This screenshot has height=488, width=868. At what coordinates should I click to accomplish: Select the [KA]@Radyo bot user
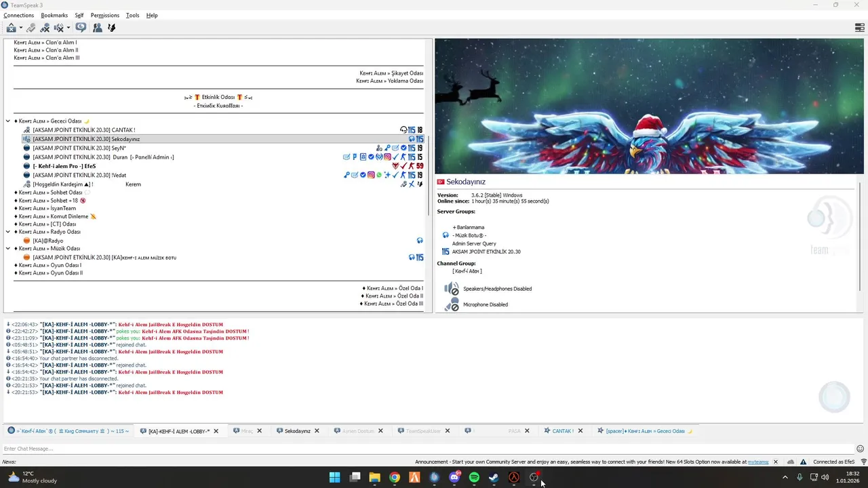[x=48, y=241]
